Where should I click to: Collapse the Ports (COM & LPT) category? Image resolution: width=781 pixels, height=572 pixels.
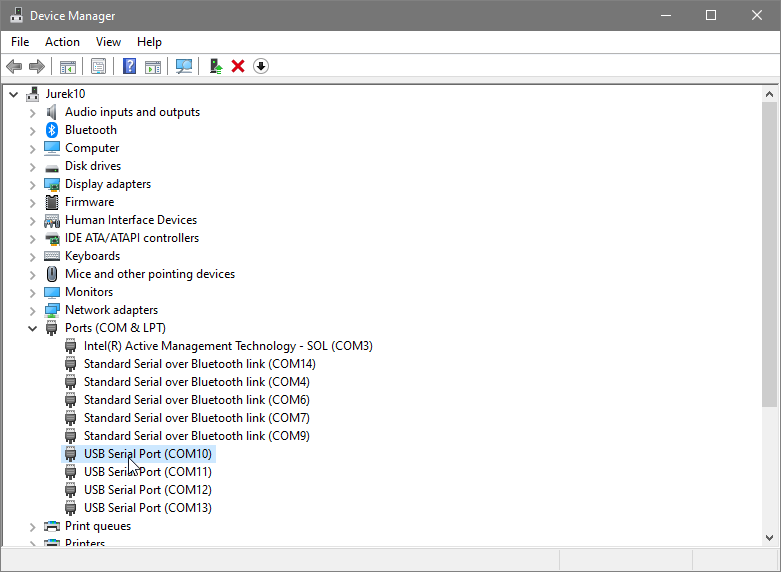pyautogui.click(x=32, y=328)
